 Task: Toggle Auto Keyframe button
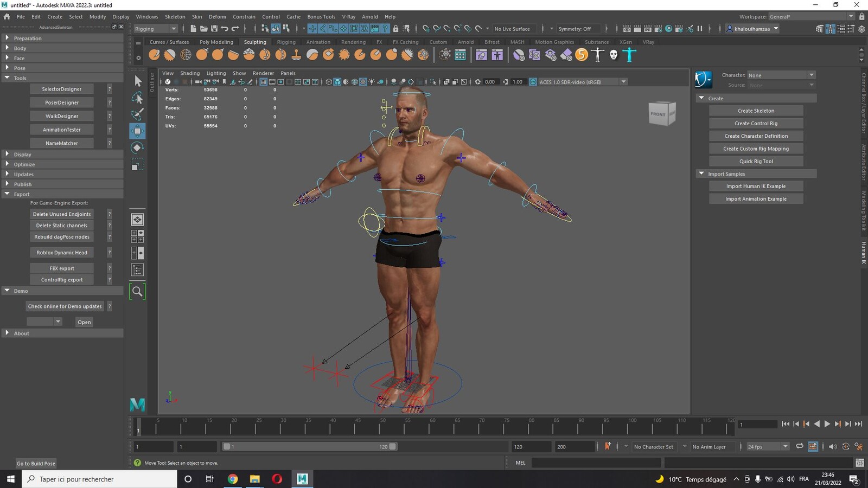coord(813,446)
